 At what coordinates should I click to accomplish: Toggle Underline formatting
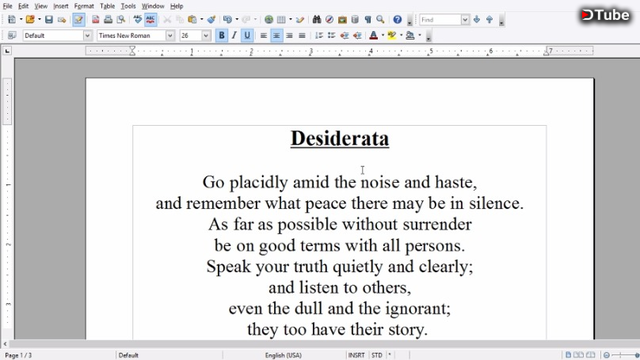tap(247, 36)
